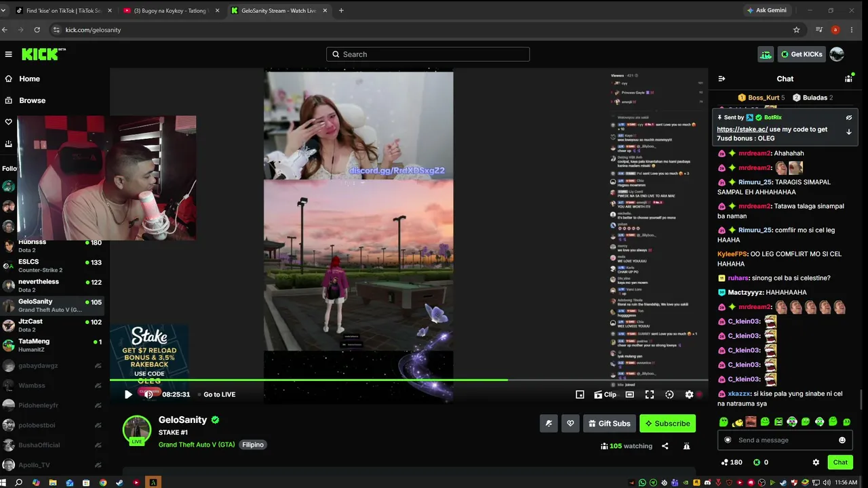868x488 pixels.
Task: Click the KICKs balance counter
Action: pyautogui.click(x=761, y=462)
